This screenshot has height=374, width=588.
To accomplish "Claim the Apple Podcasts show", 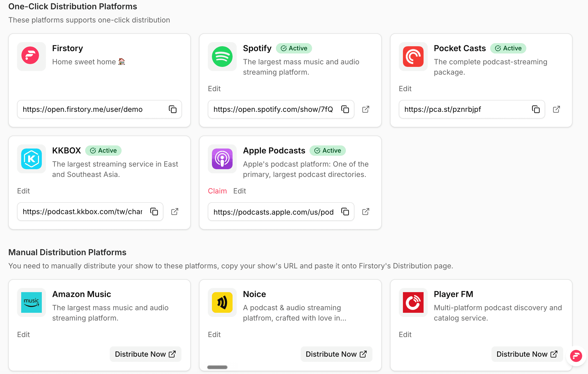I will pos(217,191).
